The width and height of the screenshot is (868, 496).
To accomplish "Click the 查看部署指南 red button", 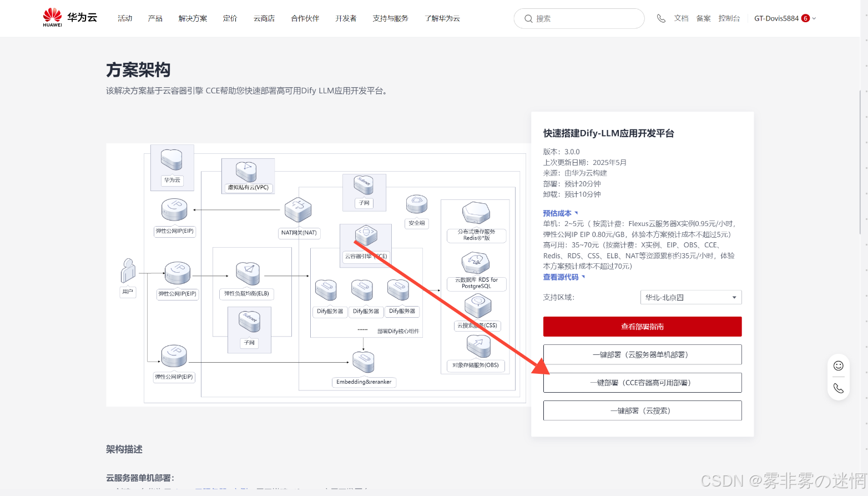I will pos(642,327).
